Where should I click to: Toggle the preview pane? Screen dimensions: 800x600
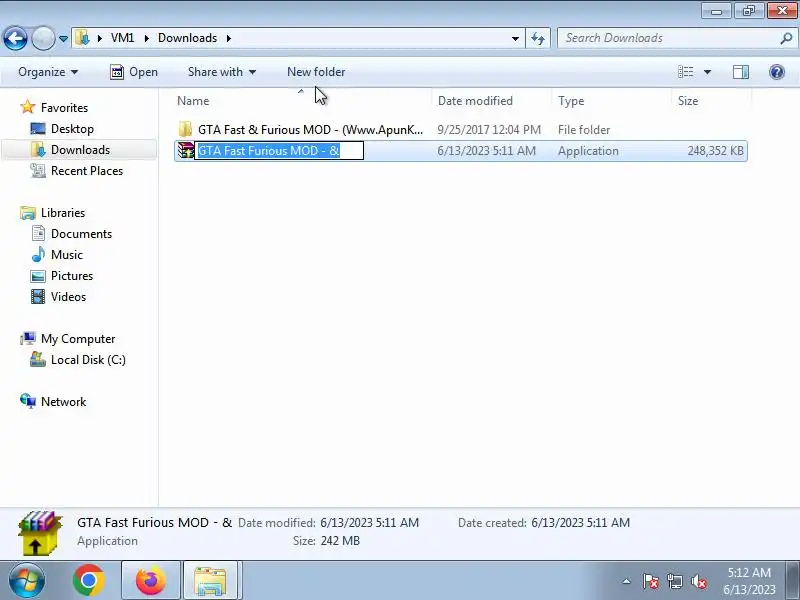click(741, 72)
